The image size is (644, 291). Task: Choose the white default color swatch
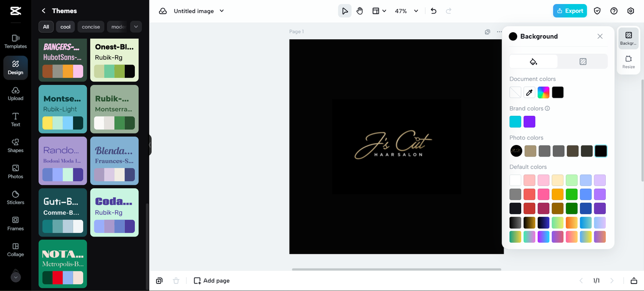515,180
